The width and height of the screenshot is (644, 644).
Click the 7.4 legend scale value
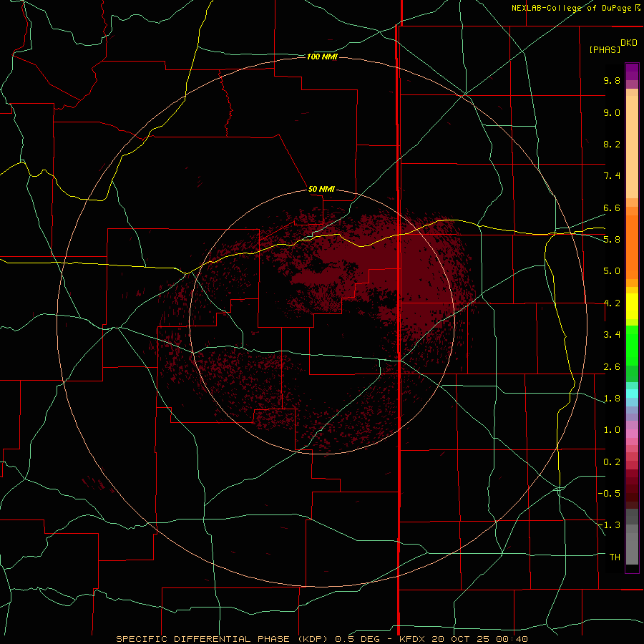tap(612, 176)
